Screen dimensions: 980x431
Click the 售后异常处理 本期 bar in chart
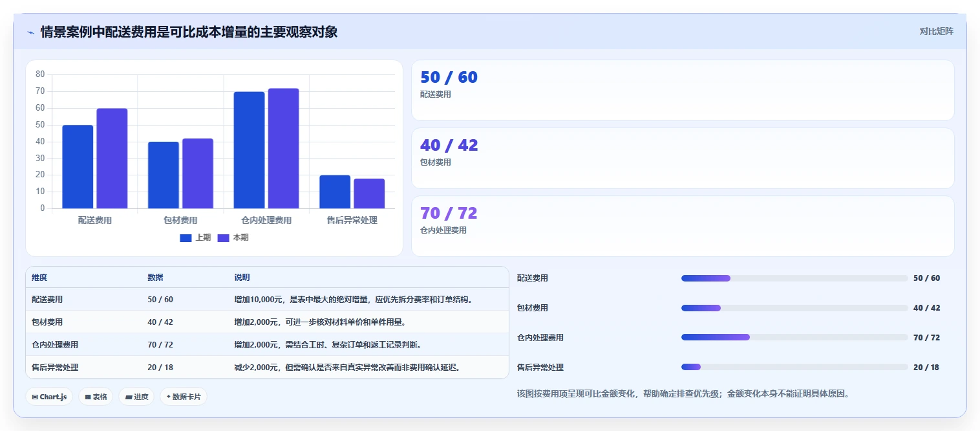click(x=369, y=193)
